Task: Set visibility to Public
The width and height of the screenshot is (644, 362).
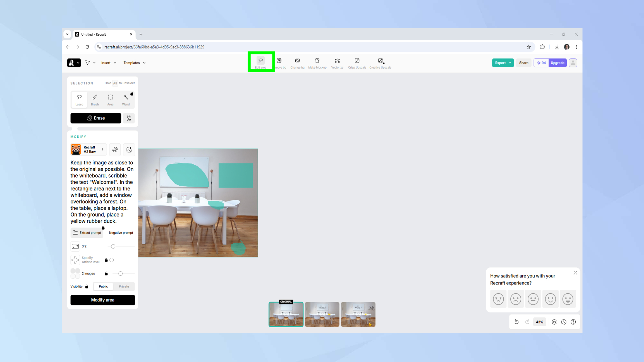Action: coord(103,286)
